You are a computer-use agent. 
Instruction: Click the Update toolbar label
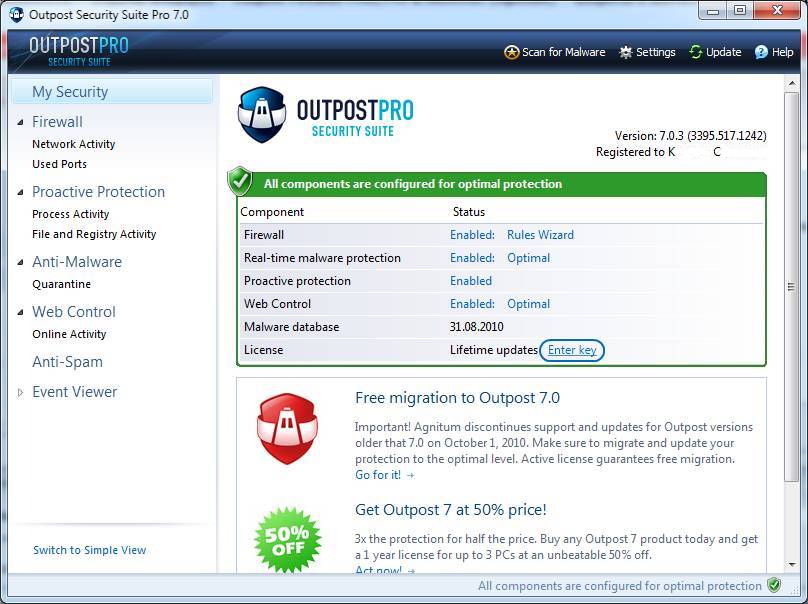pos(723,52)
